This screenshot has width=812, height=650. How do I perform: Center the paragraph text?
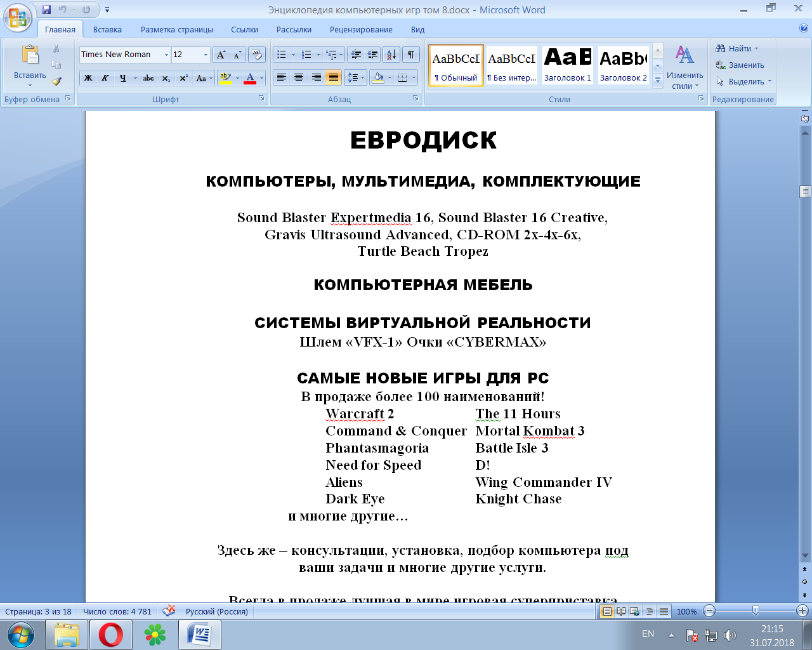click(299, 78)
